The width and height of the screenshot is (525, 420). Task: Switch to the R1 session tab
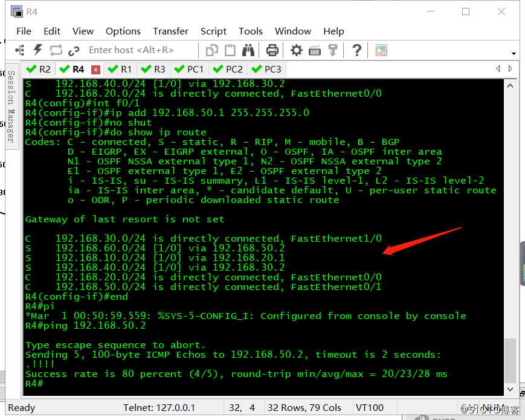120,69
